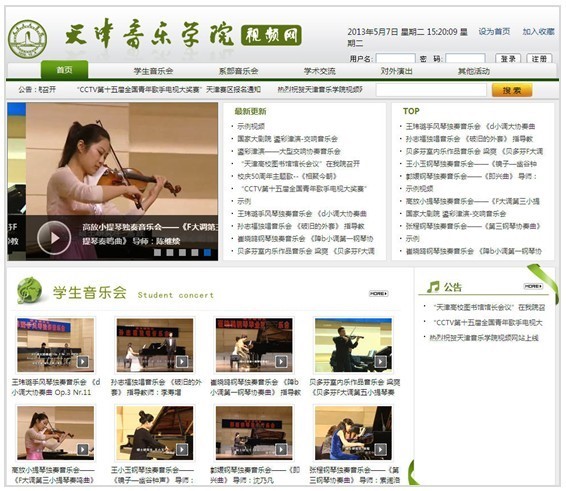This screenshot has width=566, height=491.
Task: Click play icon on the pink-dress violinist thumbnail
Action: tap(83, 449)
